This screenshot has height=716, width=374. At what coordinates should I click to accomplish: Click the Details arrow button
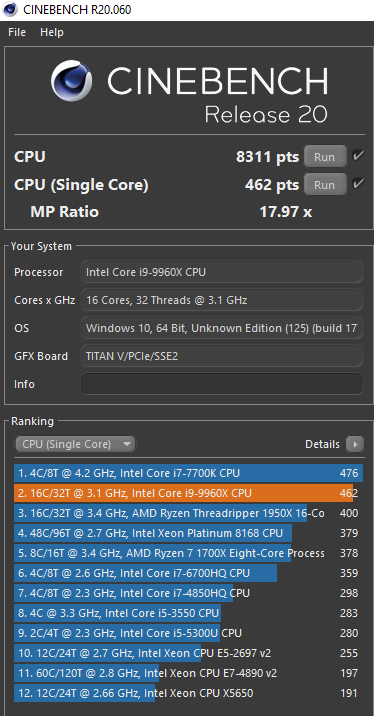click(x=354, y=444)
